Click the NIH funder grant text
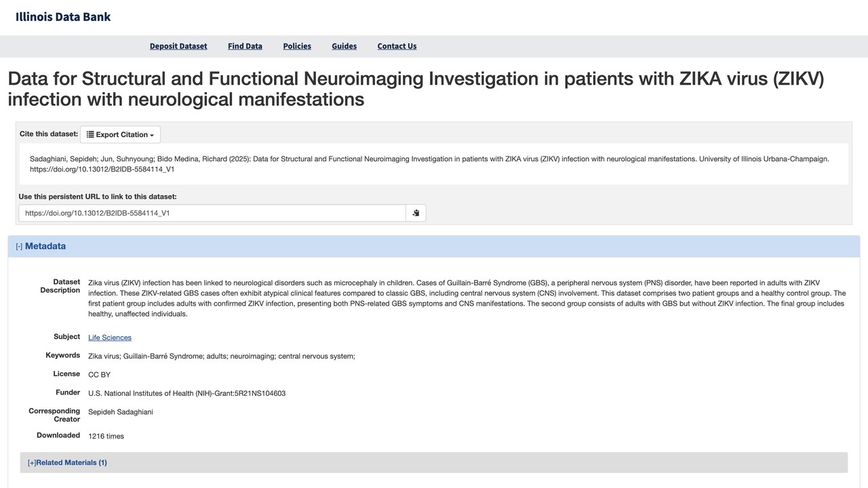The image size is (868, 488). pos(186,393)
